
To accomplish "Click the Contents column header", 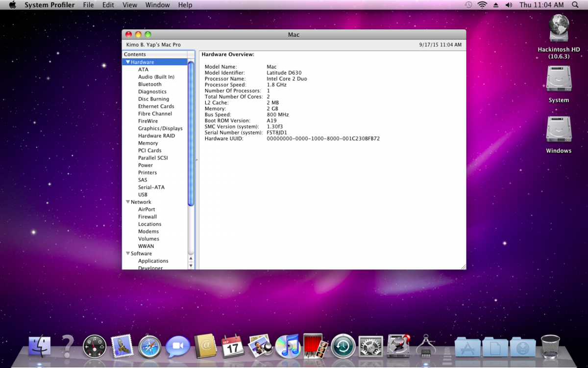I will click(155, 54).
